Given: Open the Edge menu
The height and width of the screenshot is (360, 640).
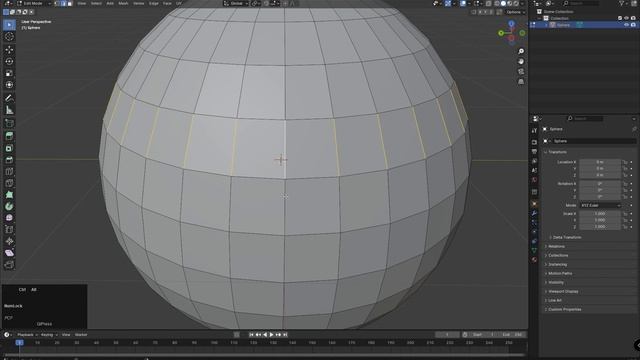Looking at the screenshot, I should point(153,3).
